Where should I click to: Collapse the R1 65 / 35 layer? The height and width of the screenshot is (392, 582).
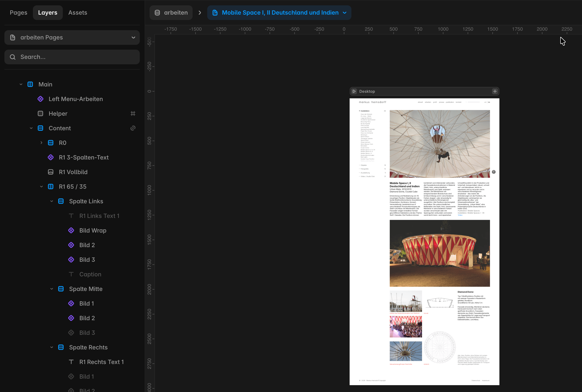41,187
